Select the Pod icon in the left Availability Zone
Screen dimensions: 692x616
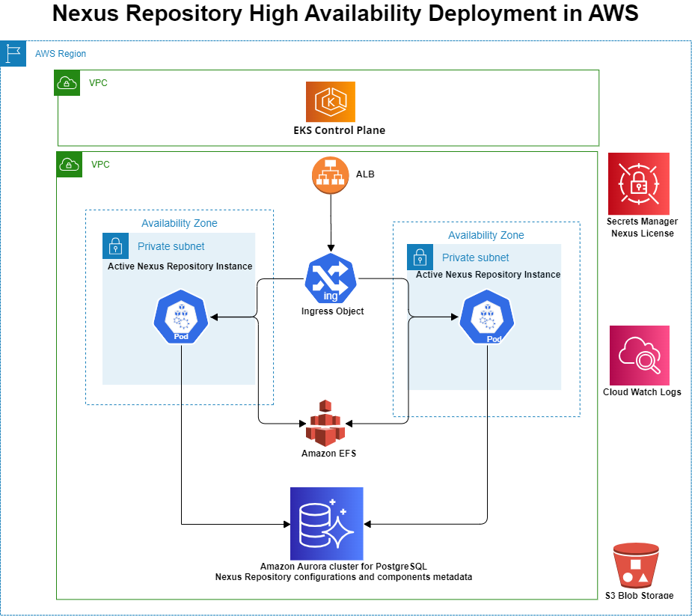coord(181,317)
